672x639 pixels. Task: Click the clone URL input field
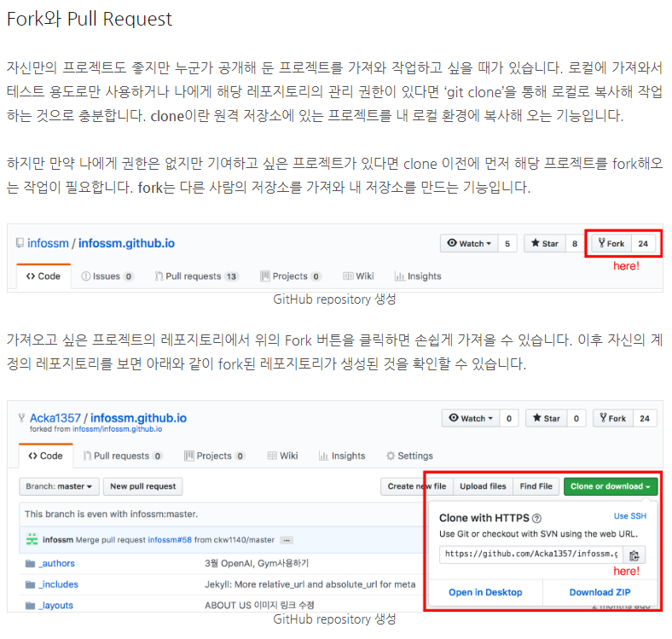click(531, 554)
